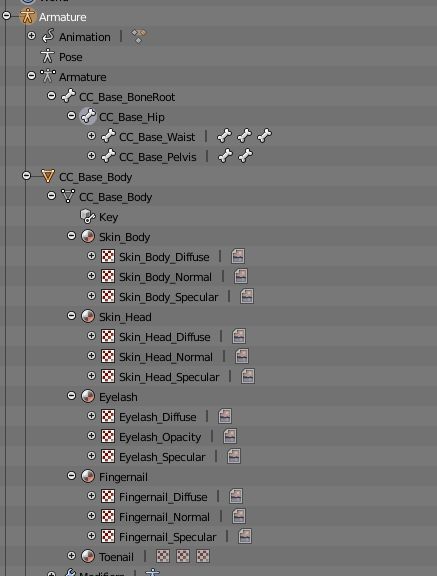Viewport: 437px width, 576px height.
Task: Click the Skin_Body material sphere icon
Action: click(x=88, y=236)
